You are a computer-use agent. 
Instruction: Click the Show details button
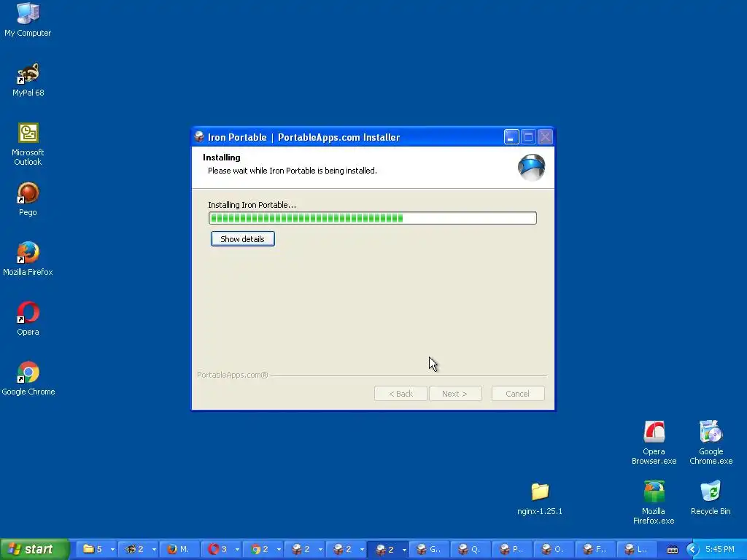pyautogui.click(x=242, y=239)
